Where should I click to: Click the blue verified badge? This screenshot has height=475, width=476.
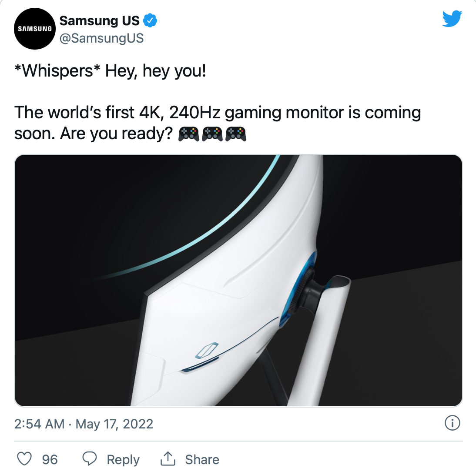point(150,20)
